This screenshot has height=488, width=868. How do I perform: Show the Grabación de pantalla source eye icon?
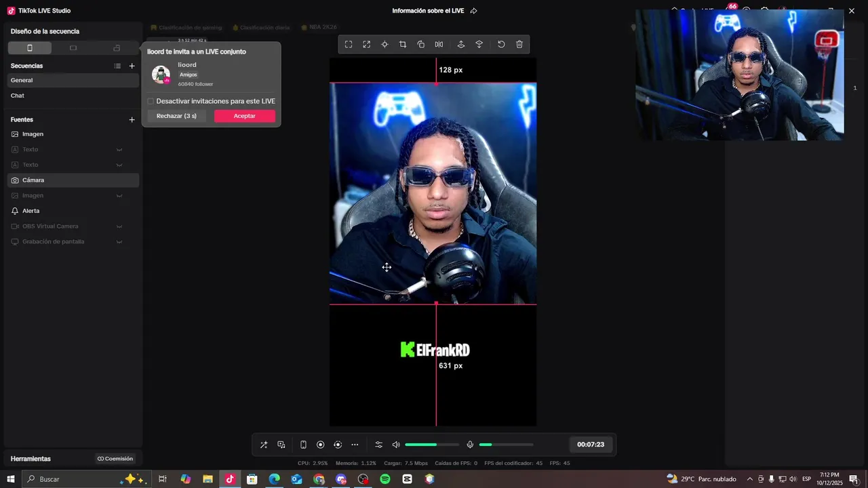119,242
